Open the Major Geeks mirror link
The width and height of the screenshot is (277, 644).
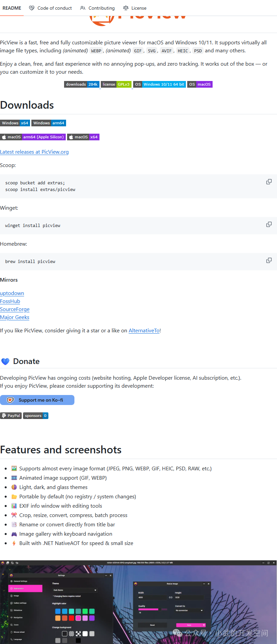coord(15,317)
